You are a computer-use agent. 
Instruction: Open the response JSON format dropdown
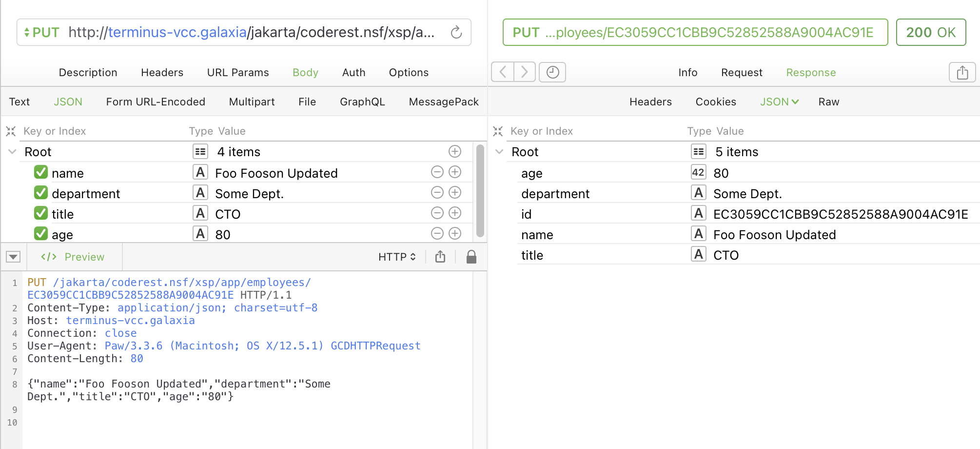[x=779, y=102]
